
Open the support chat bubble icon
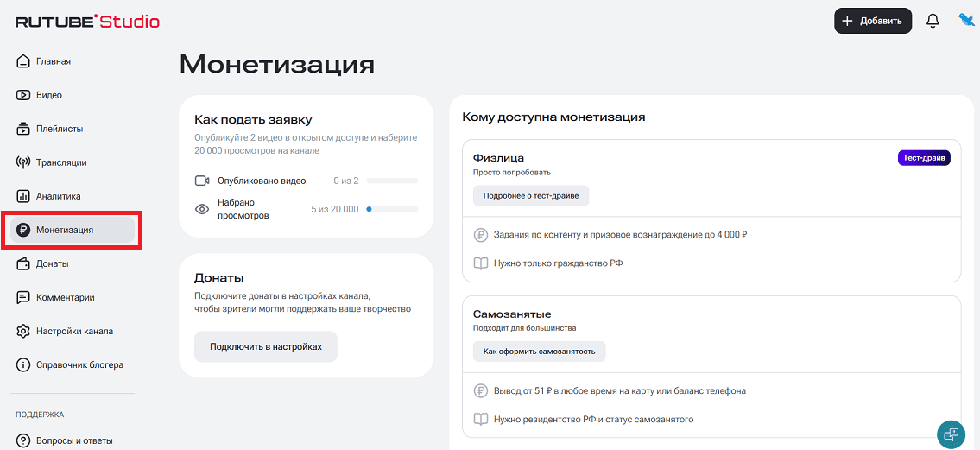coord(951,434)
